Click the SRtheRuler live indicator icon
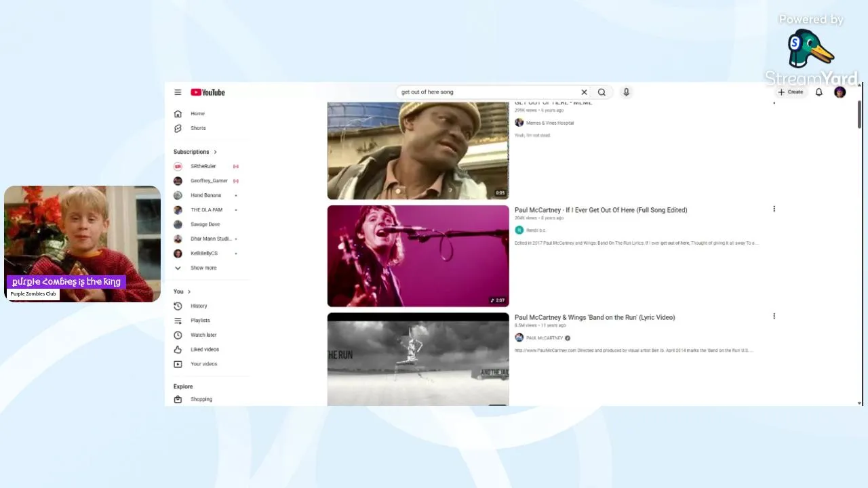This screenshot has width=868, height=488. (236, 166)
